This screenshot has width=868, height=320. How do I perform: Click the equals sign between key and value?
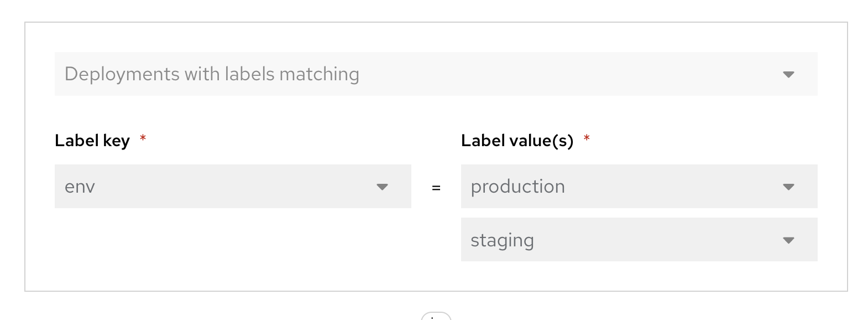436,188
